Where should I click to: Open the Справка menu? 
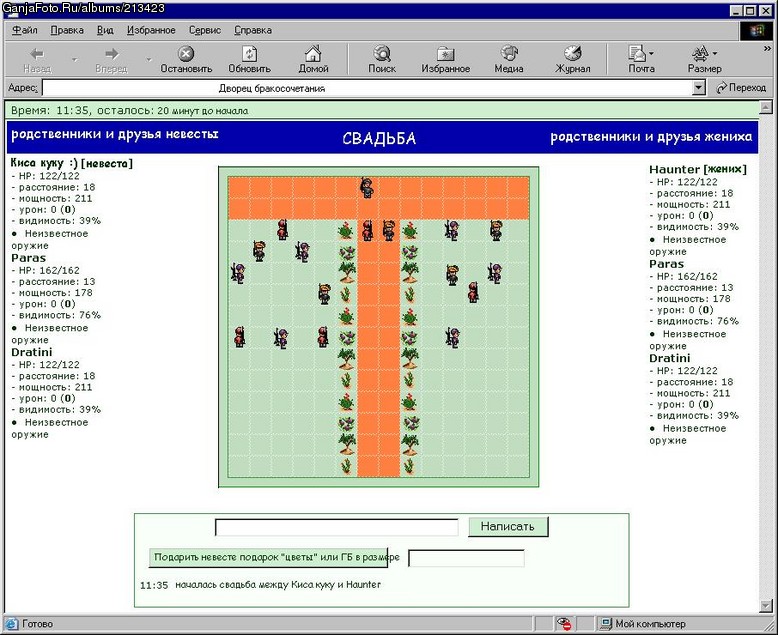(253, 30)
